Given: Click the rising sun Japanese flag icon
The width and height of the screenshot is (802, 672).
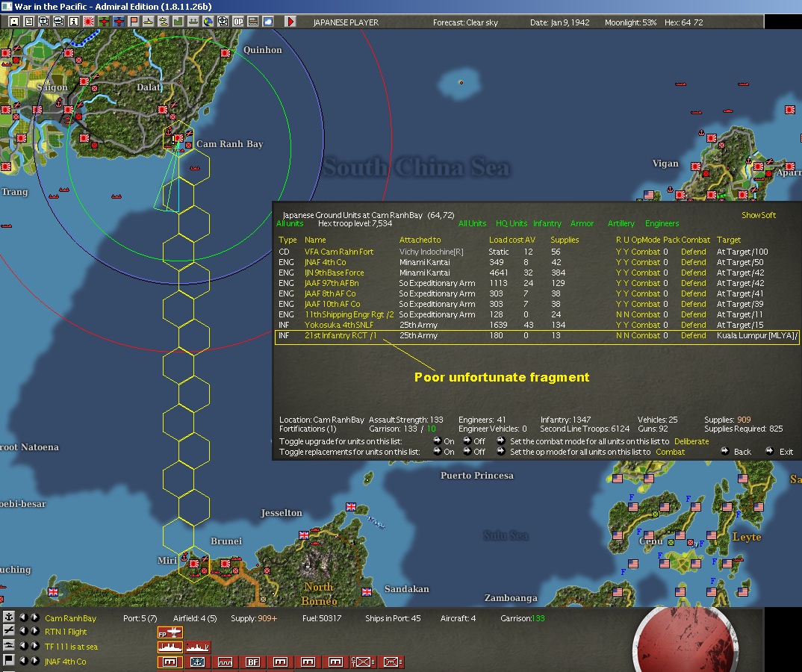Looking at the screenshot, I should click(x=89, y=22).
